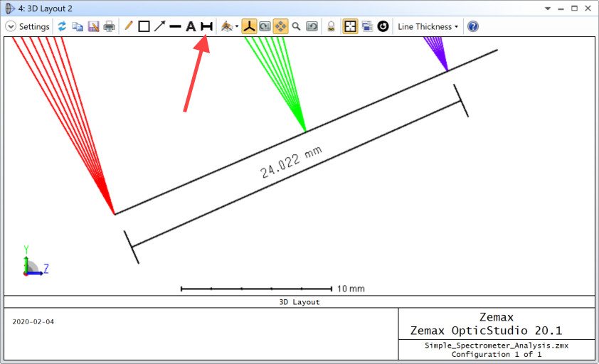Open the help question mark button

(473, 26)
